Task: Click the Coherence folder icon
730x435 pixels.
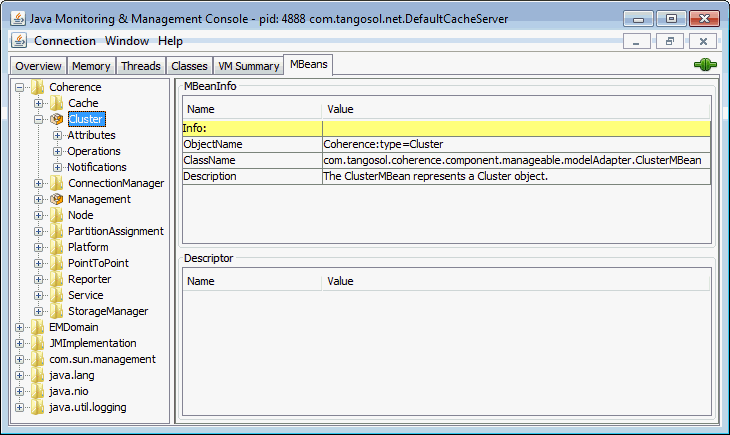Action: coord(38,87)
